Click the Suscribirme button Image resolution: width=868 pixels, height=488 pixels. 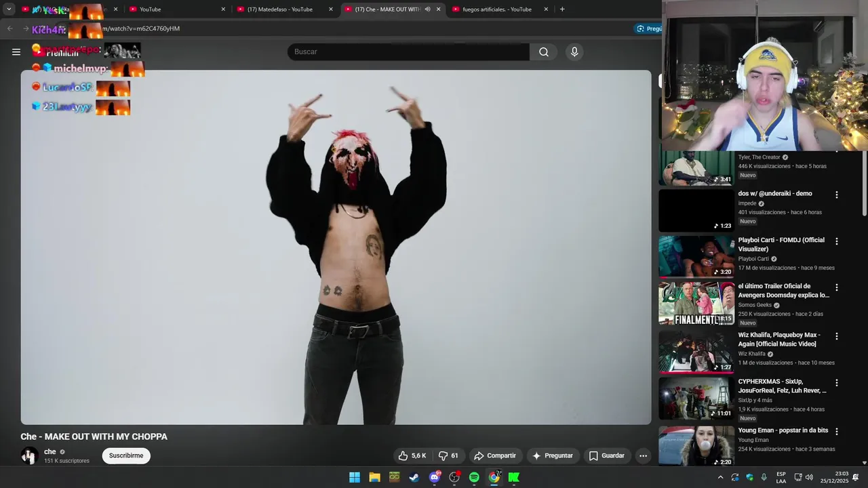coord(126,456)
